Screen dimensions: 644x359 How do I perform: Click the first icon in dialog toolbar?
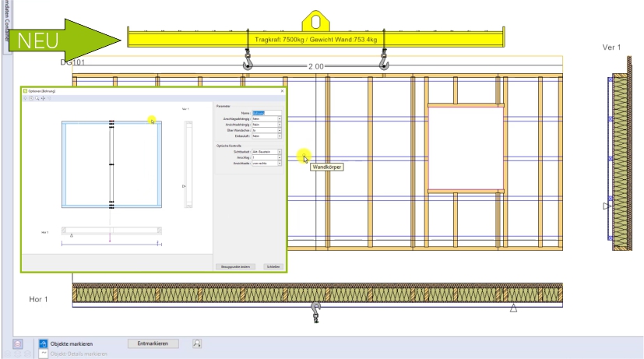25,99
